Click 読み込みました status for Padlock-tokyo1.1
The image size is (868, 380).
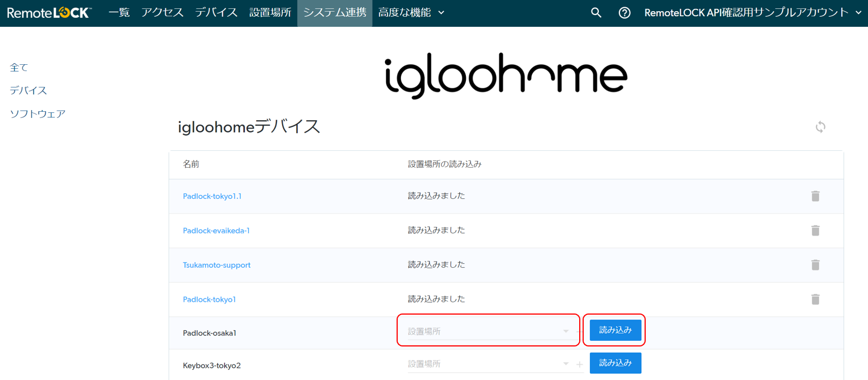tap(437, 196)
